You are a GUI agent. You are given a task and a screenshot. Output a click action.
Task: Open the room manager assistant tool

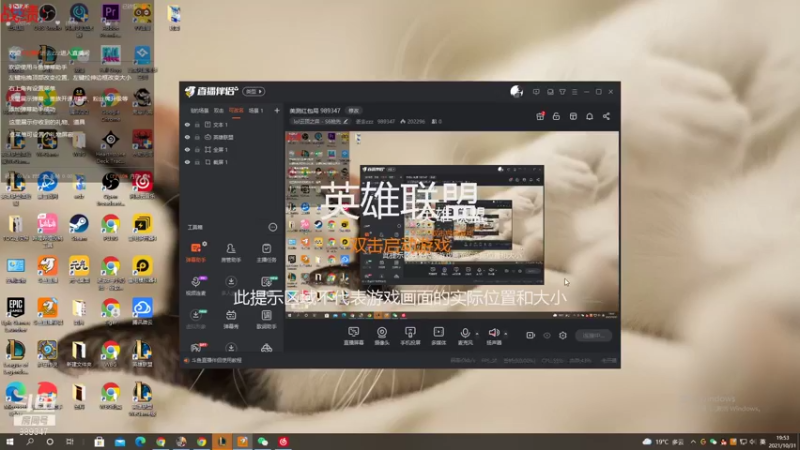[x=231, y=252]
